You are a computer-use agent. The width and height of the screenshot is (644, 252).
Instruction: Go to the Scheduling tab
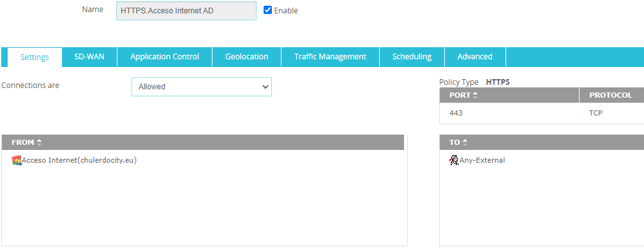(x=412, y=57)
